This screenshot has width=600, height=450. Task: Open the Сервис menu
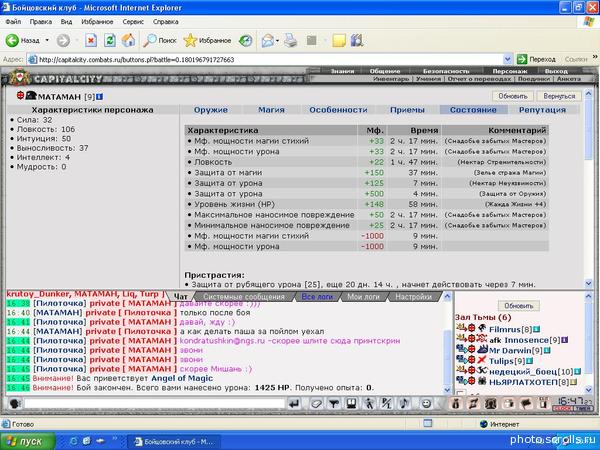[x=133, y=22]
